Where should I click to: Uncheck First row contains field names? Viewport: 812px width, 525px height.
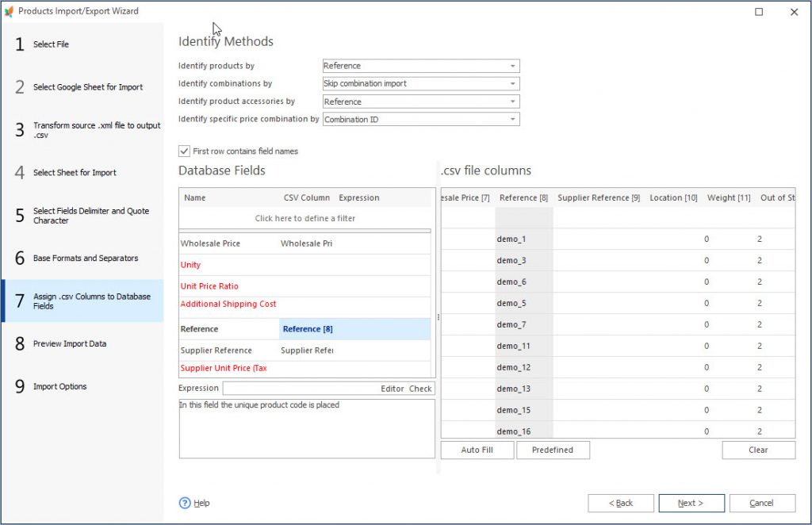pyautogui.click(x=183, y=151)
